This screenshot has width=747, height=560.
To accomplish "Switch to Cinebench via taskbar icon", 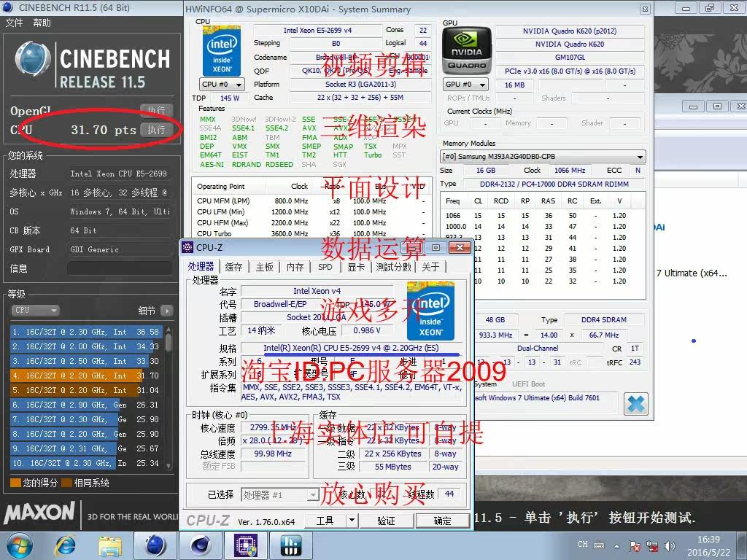I will (x=155, y=545).
